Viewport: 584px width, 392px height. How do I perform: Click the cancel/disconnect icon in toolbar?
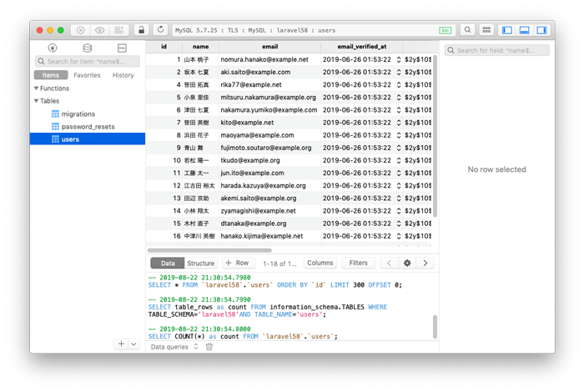coord(80,30)
